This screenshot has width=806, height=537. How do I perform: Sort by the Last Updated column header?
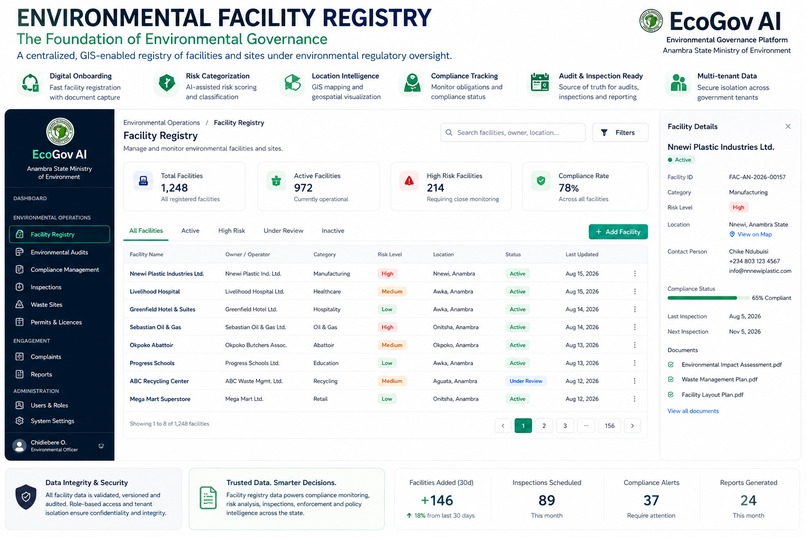[x=582, y=254]
